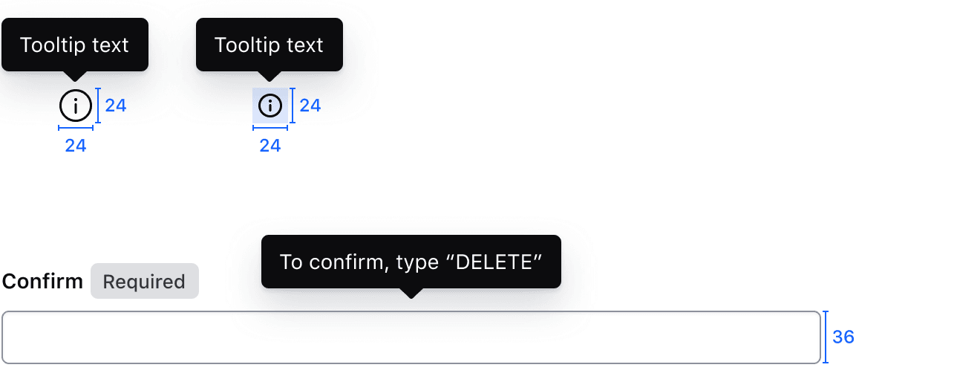Click the pointer arrow of the left tooltip
Image resolution: width=980 pixels, height=382 pixels.
[75, 76]
